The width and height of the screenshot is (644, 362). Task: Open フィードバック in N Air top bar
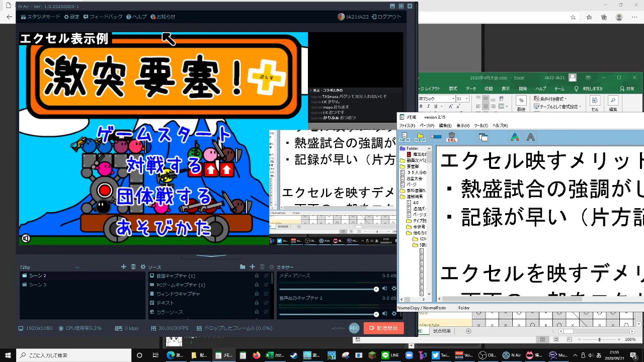coord(103,17)
